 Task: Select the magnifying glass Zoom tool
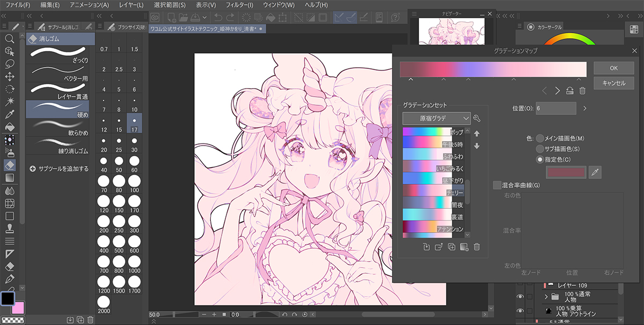tap(9, 39)
